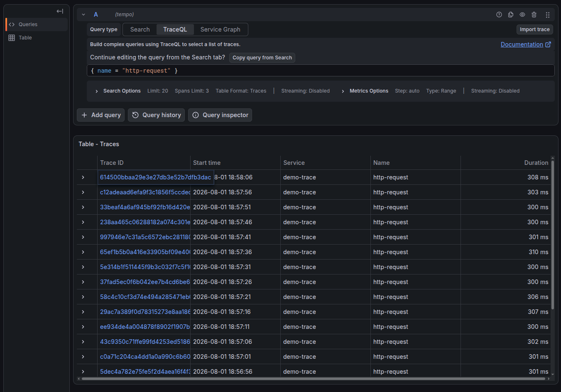Expand row for trace ee934de4a004878f8902f1907b

pos(83,327)
